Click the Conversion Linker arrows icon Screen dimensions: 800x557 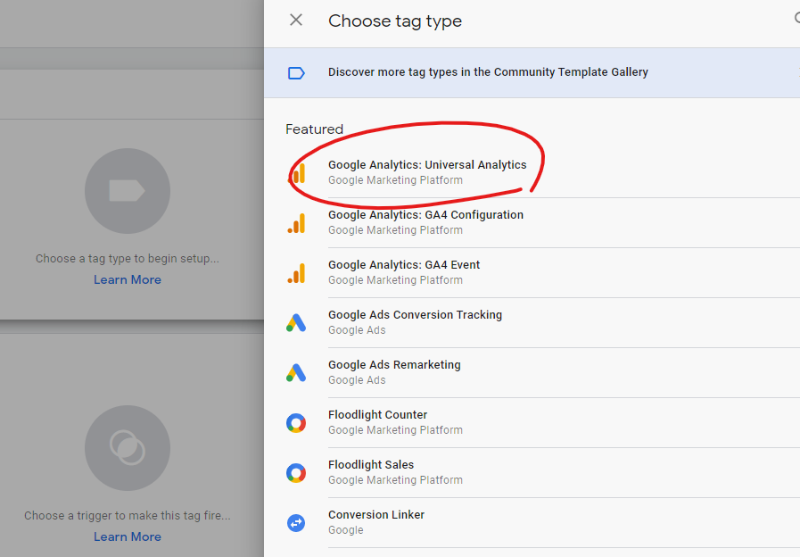[x=296, y=523]
